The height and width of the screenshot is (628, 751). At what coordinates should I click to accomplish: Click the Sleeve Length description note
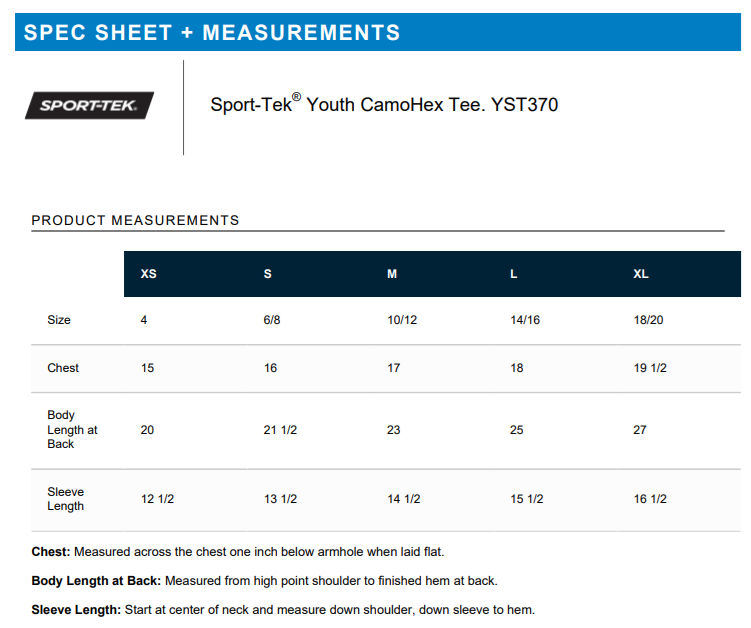pos(283,609)
